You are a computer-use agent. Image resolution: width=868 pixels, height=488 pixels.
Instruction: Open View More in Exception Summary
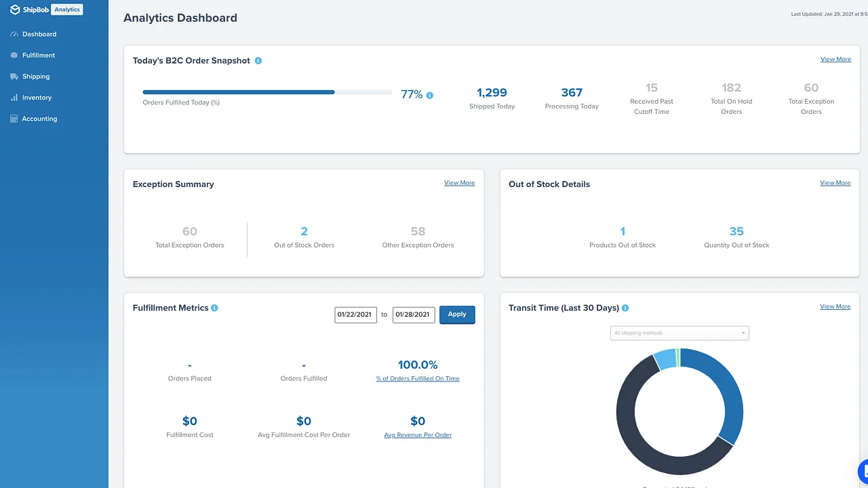coord(459,183)
